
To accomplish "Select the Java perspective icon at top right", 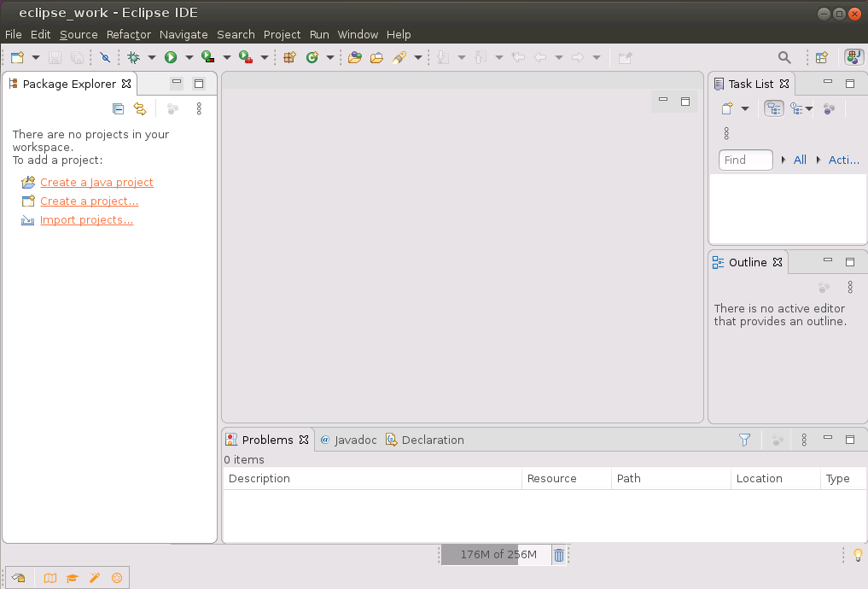I will coord(853,57).
